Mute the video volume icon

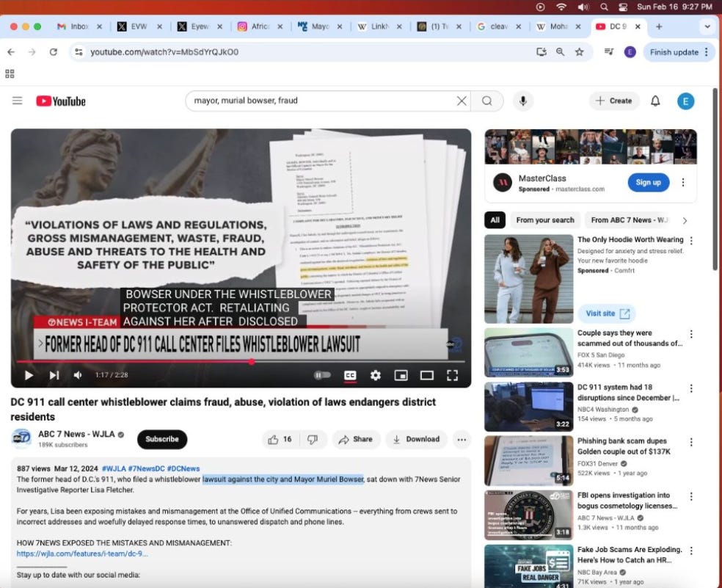78,376
